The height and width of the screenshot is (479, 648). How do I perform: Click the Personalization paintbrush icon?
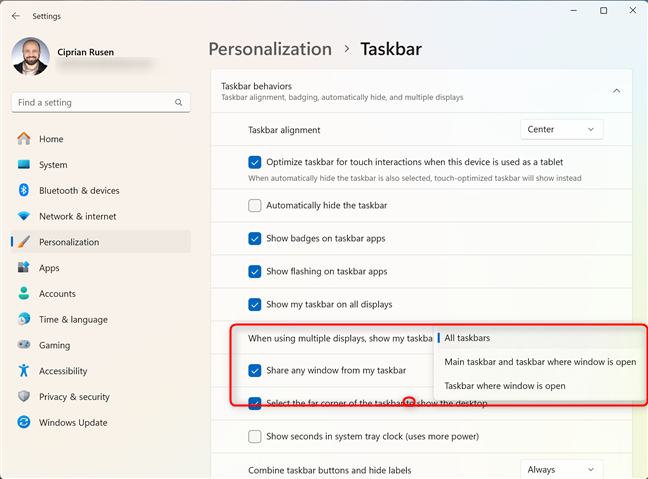pos(24,242)
